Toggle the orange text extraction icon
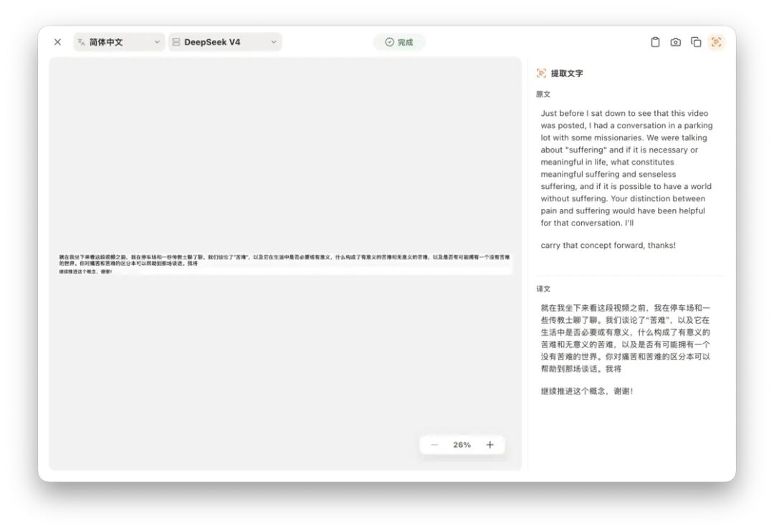The width and height of the screenshot is (774, 532). click(716, 42)
